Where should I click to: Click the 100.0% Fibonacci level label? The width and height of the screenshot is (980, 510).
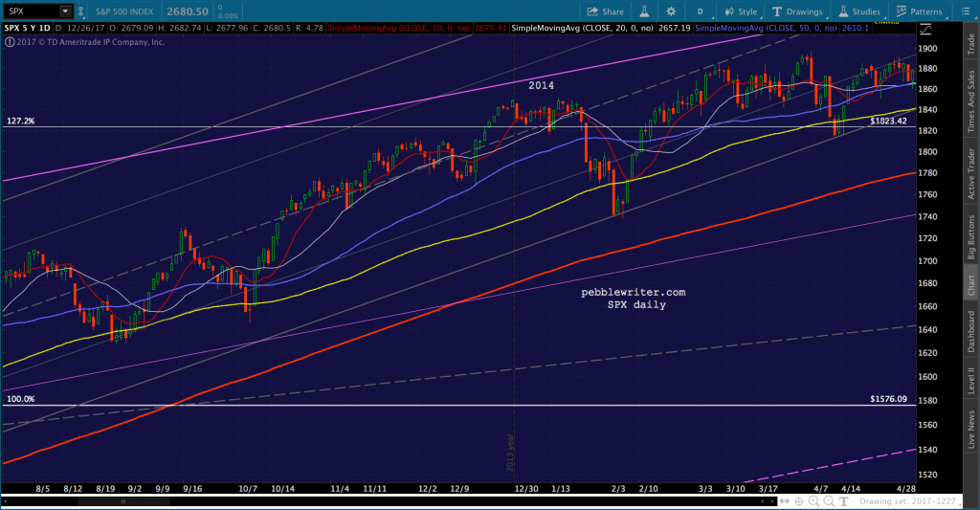pyautogui.click(x=21, y=399)
